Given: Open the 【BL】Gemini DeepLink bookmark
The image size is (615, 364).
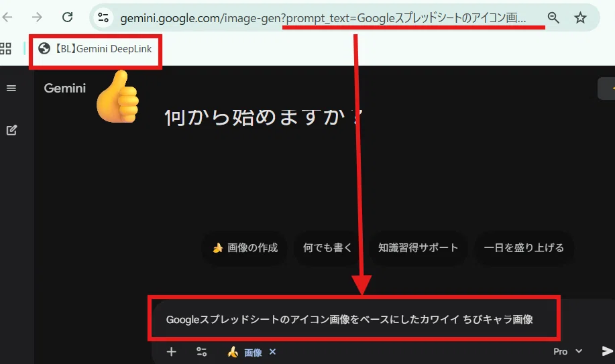Looking at the screenshot, I should 95,49.
